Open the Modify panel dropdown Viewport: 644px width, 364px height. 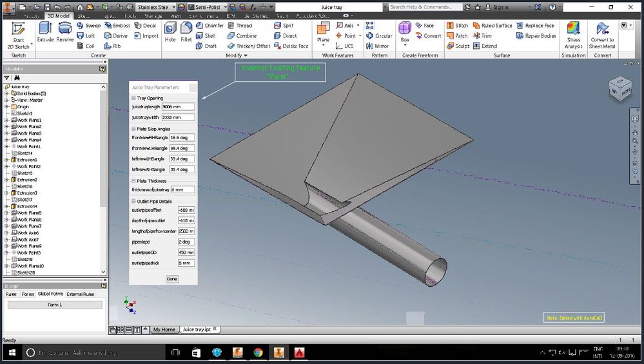point(237,55)
